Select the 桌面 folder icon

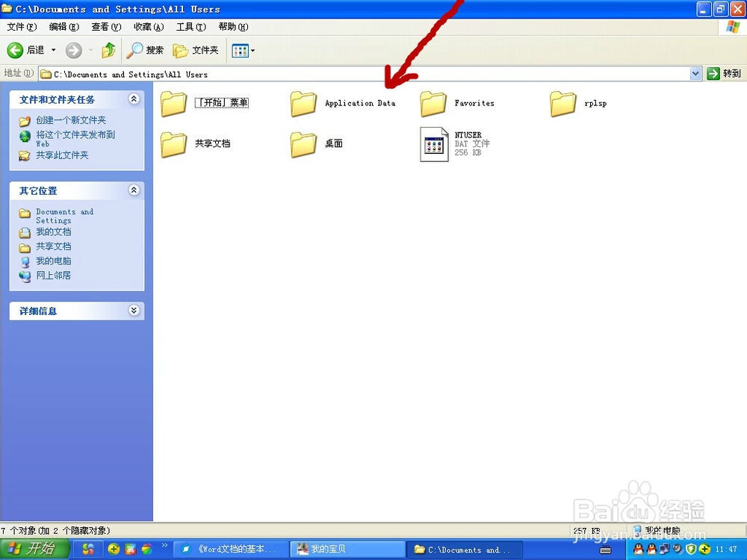tap(303, 144)
